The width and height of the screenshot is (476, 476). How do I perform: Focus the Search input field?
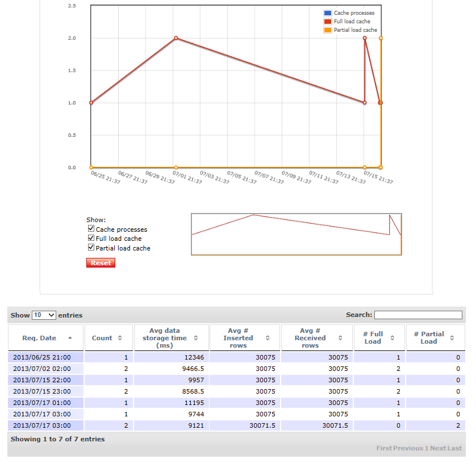418,315
